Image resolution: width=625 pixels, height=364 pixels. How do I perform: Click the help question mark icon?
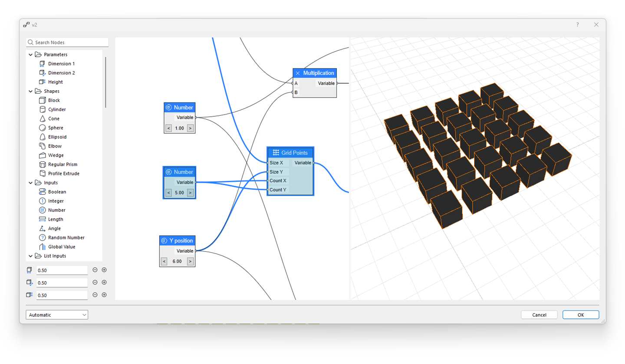(577, 25)
